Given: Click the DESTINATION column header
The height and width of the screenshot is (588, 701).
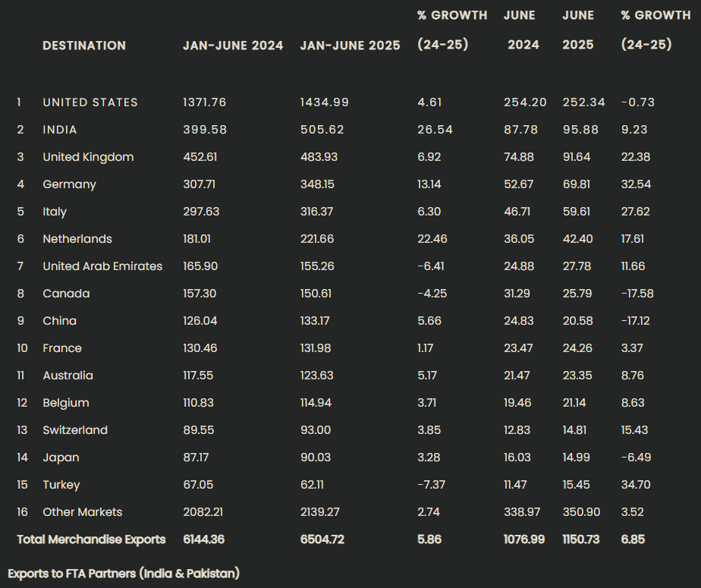Looking at the screenshot, I should point(84,46).
